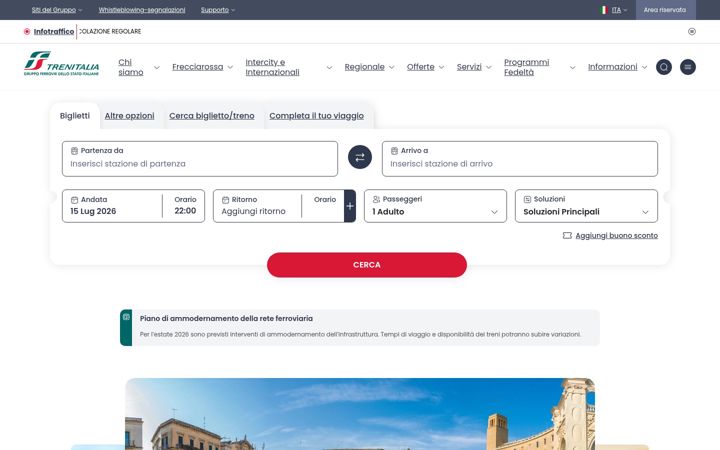Click the Arrivo a station input
720x450 pixels.
coord(520,159)
